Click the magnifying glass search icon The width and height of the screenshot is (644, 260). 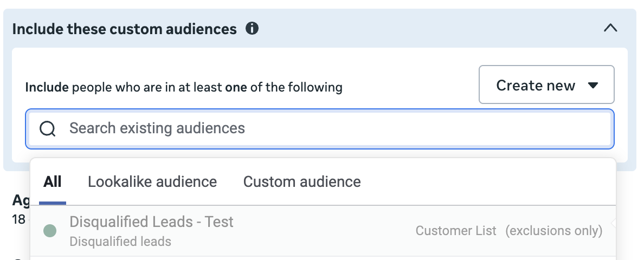pyautogui.click(x=47, y=128)
